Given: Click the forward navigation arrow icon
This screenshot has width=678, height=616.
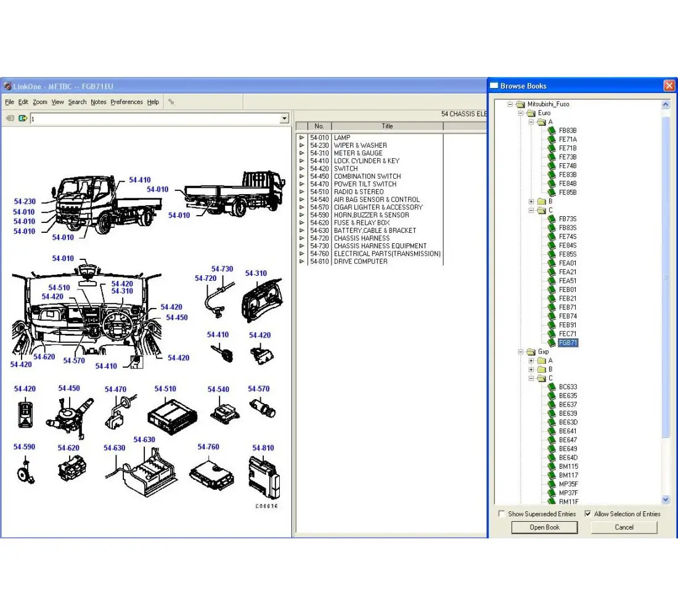Looking at the screenshot, I should (23, 118).
